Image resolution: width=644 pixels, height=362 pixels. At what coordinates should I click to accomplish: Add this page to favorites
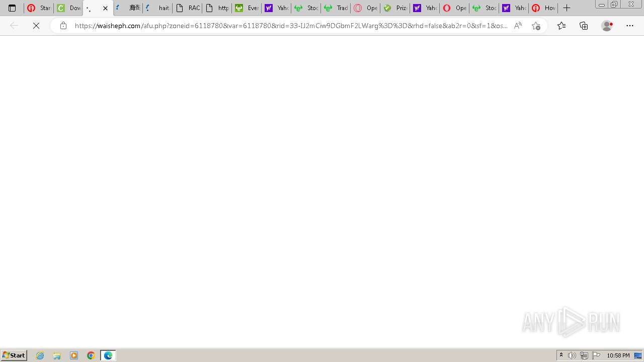[x=536, y=26]
